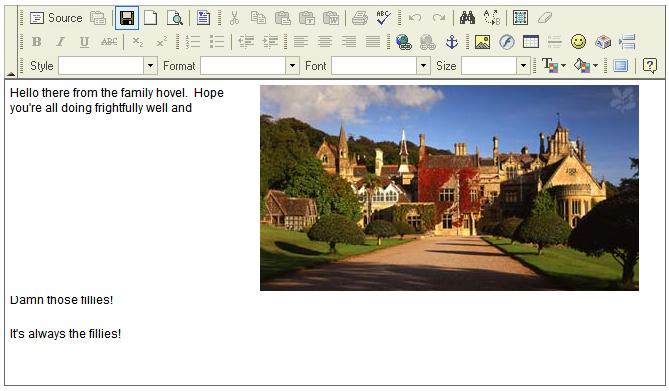Image resolution: width=669 pixels, height=391 pixels.
Task: Click the Remove Link icon
Action: pos(428,42)
